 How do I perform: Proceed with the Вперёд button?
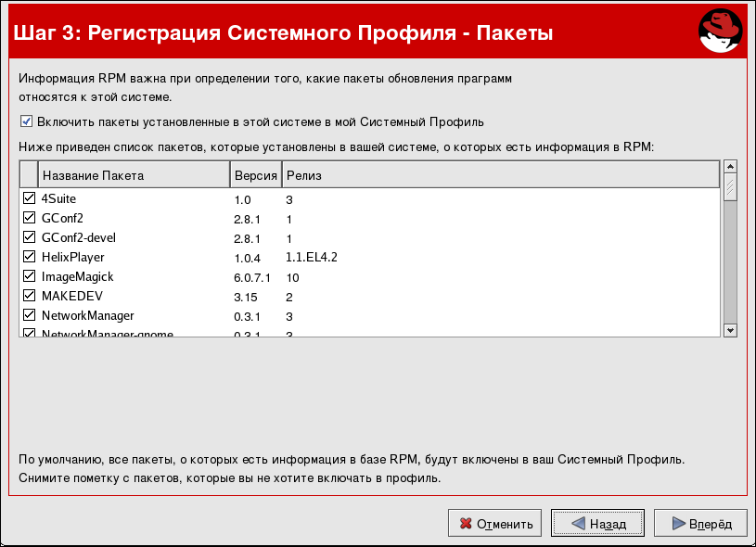[700, 524]
